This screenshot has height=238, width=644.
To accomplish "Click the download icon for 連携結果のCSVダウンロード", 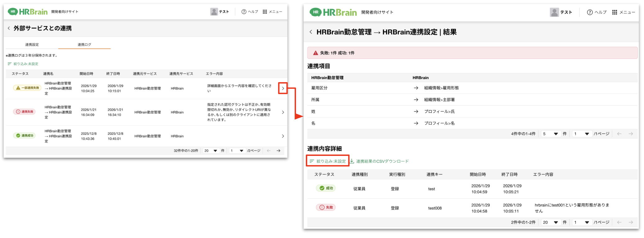I will pos(352,161).
